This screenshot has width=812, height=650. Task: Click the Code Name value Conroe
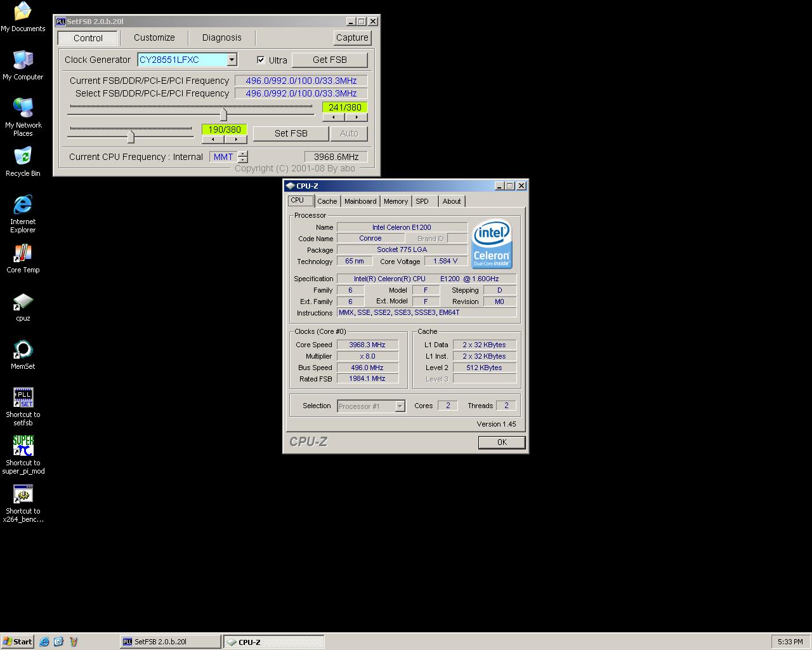pyautogui.click(x=370, y=238)
